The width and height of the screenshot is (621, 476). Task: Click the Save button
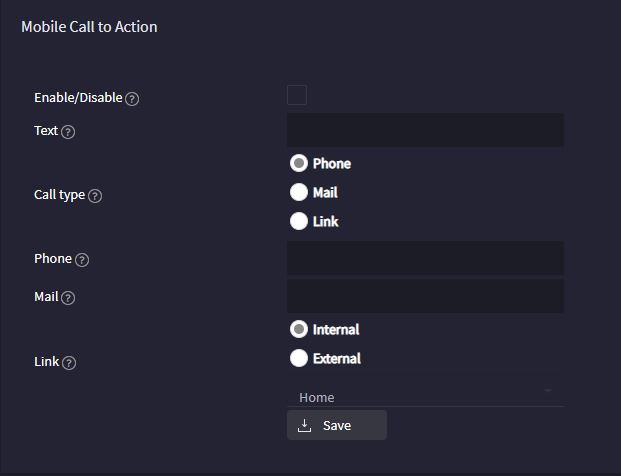[x=337, y=425]
